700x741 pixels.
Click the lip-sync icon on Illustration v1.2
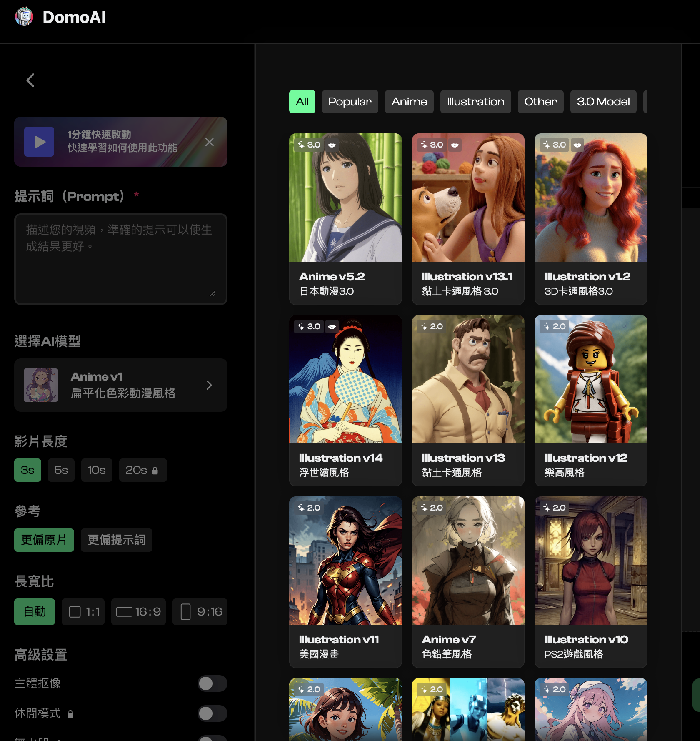tap(577, 145)
